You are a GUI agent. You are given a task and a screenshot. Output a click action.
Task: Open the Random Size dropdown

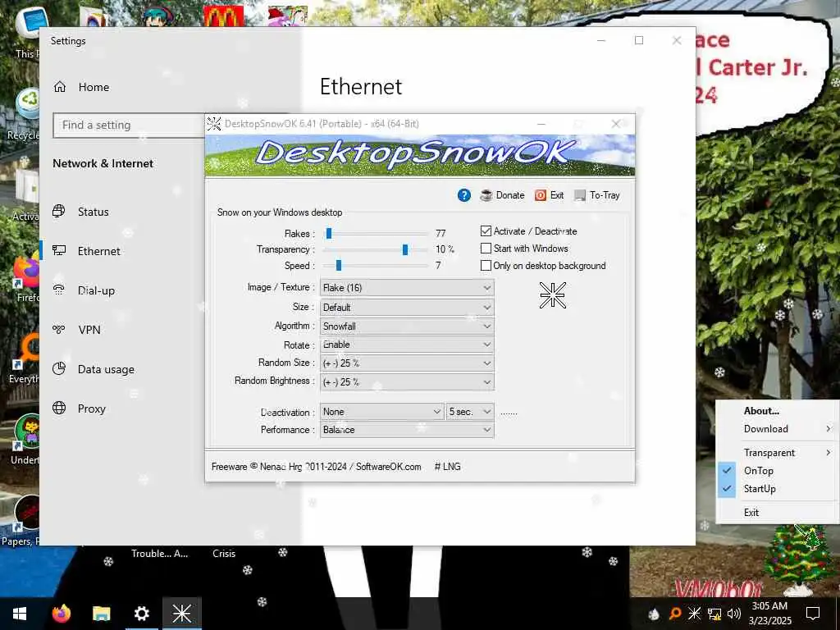point(407,363)
